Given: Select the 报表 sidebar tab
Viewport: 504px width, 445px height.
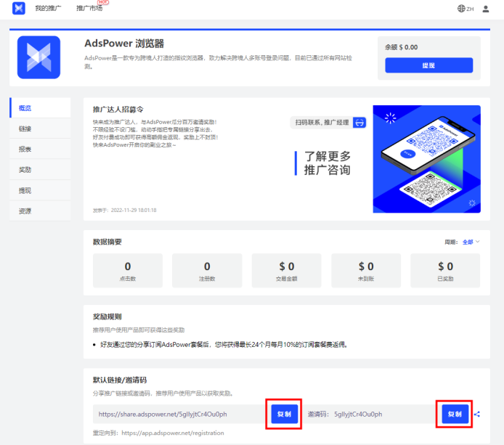Looking at the screenshot, I should (40, 149).
